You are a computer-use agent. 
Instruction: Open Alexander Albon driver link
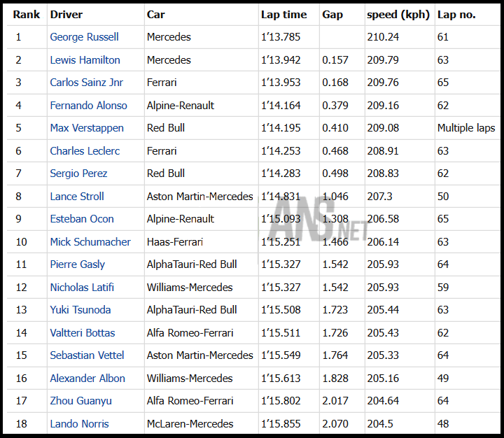pos(87,379)
